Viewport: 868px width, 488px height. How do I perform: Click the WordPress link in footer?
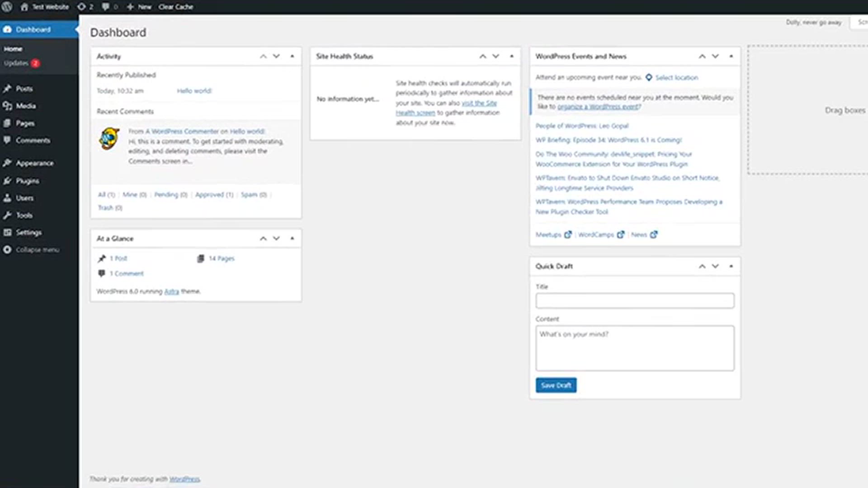click(185, 479)
